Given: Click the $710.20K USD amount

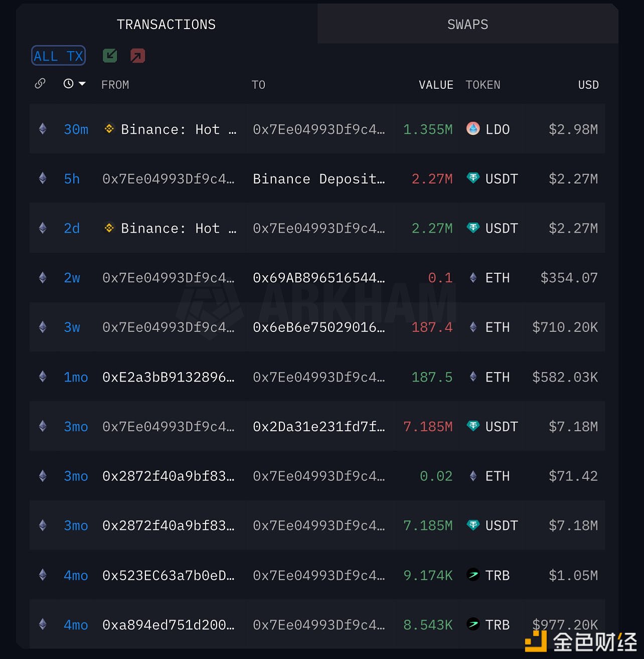Looking at the screenshot, I should [x=565, y=327].
